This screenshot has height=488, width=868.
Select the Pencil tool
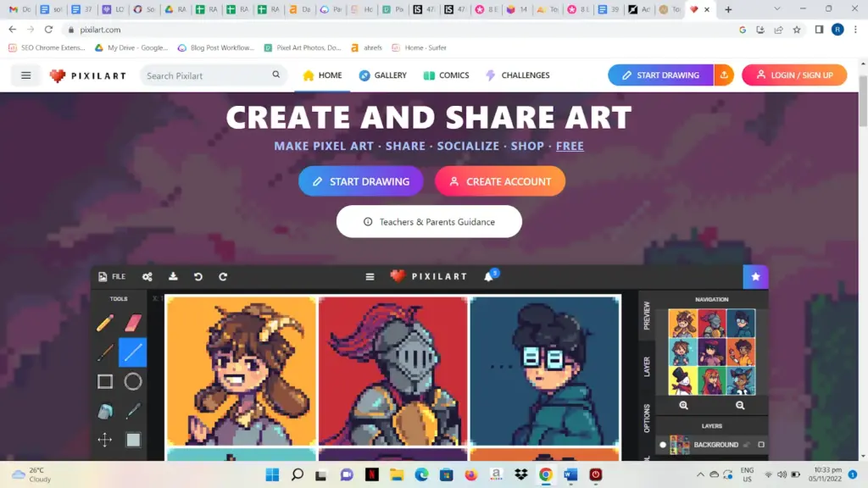pos(105,324)
